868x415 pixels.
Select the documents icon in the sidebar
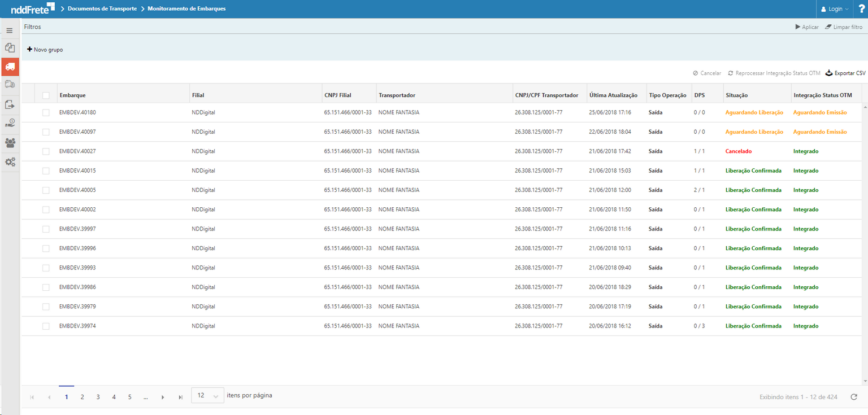[9, 47]
